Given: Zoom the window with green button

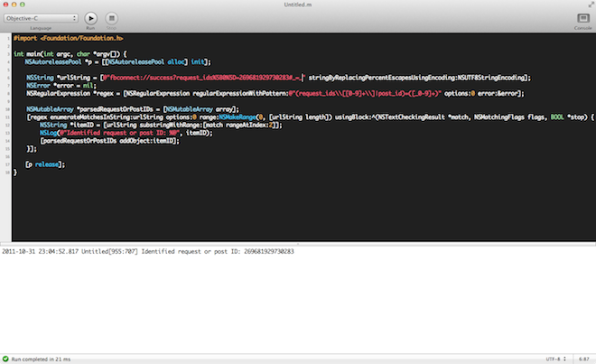Looking at the screenshot, I should 23,5.
